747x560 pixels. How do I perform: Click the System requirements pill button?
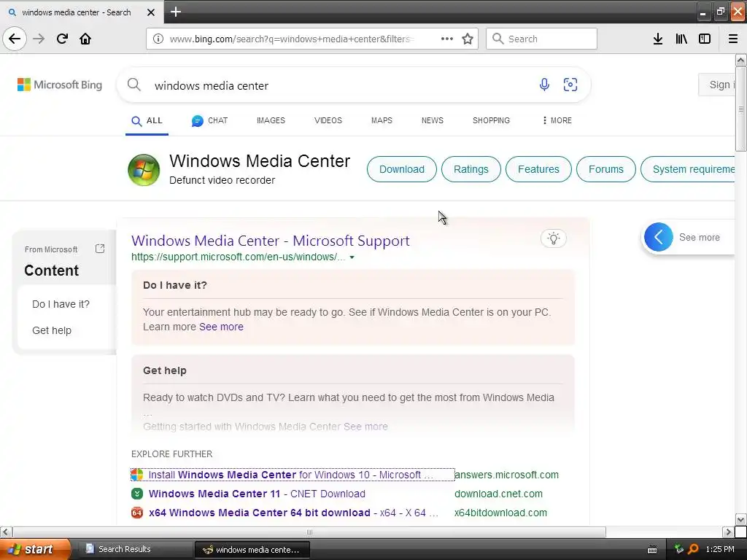(689, 169)
